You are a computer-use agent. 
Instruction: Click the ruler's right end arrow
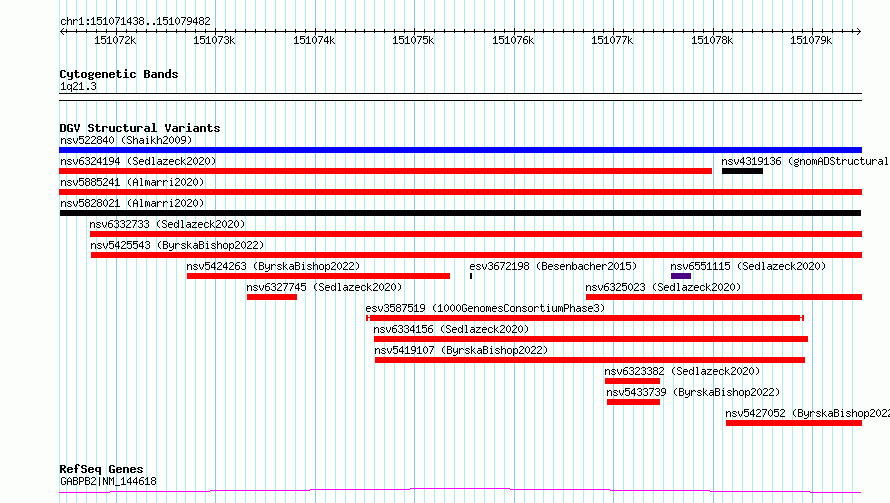pos(859,32)
